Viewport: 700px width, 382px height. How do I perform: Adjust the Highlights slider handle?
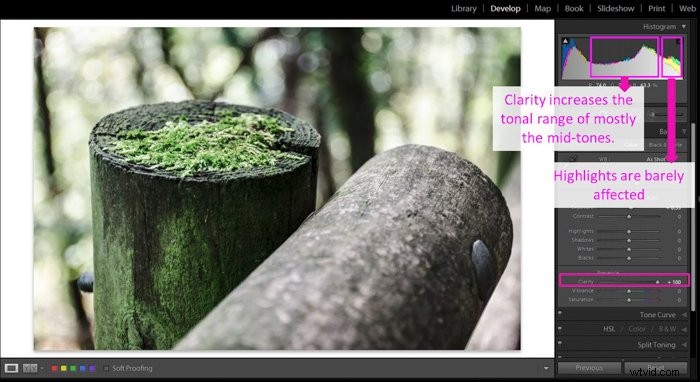629,232
